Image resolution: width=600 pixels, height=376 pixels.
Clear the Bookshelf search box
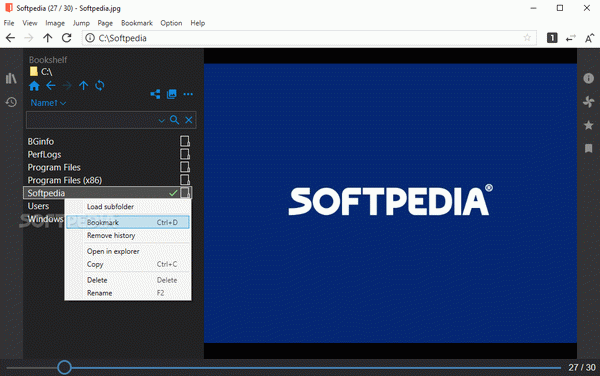189,120
